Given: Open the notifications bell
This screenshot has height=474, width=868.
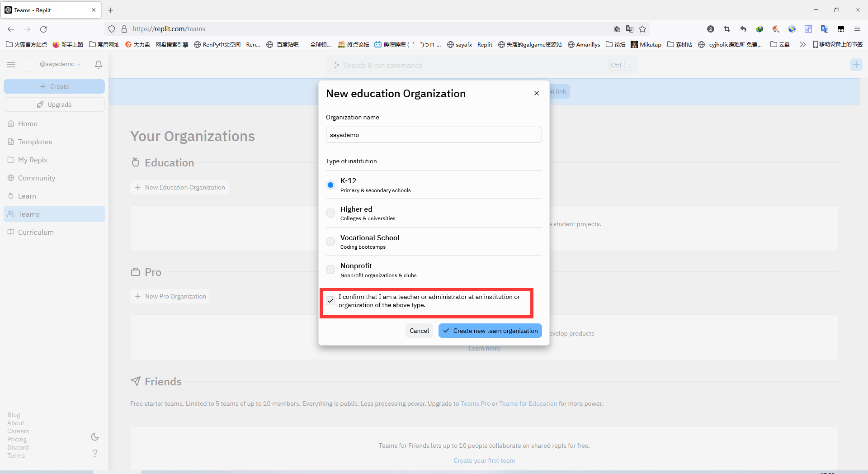Looking at the screenshot, I should 99,65.
